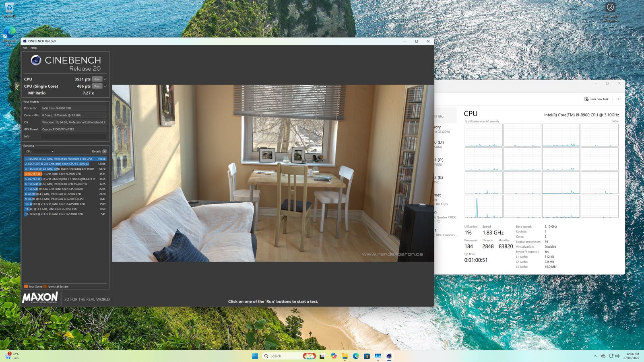The width and height of the screenshot is (644, 362).
Task: Open Task Manager's three-dot more options menu
Action: pyautogui.click(x=618, y=99)
